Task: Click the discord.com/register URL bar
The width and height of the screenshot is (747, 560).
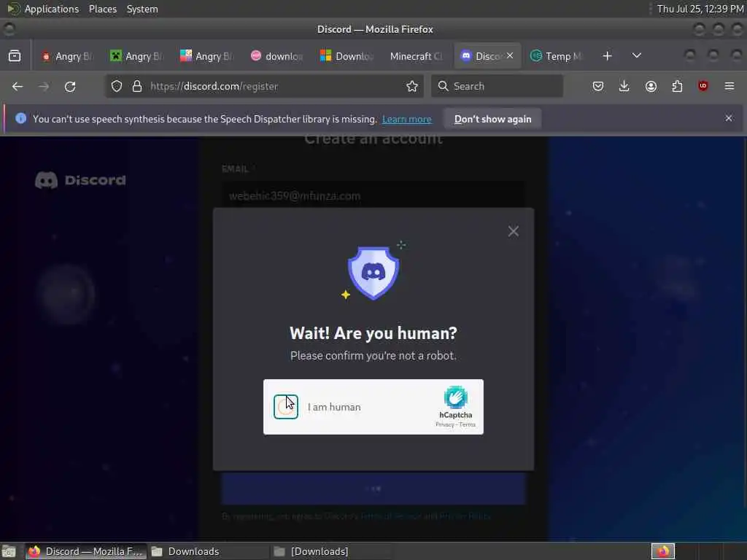Action: pyautogui.click(x=264, y=86)
